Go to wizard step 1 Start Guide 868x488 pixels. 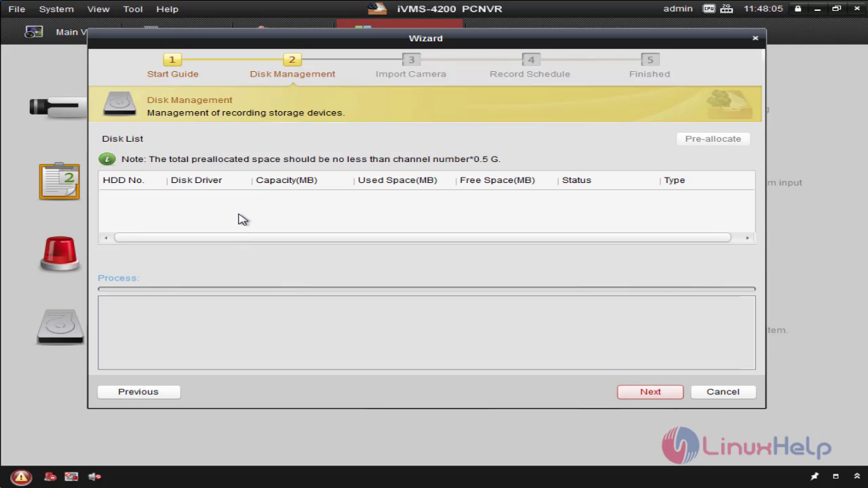coord(172,66)
